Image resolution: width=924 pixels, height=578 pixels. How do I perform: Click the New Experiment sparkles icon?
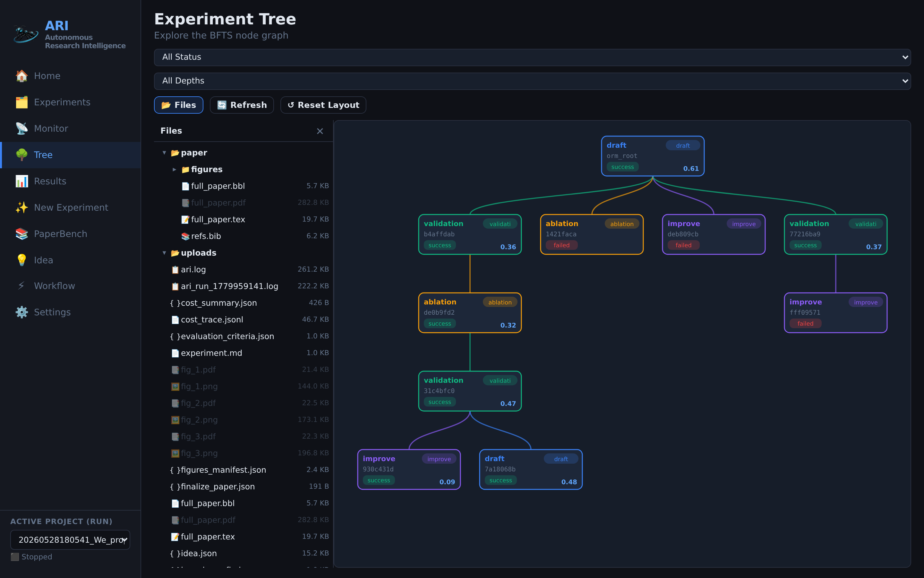[22, 207]
